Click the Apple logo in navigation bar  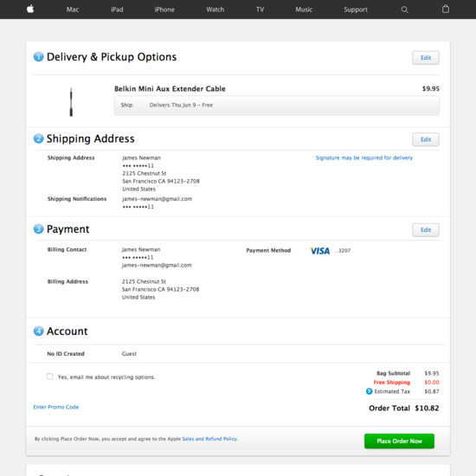point(30,10)
